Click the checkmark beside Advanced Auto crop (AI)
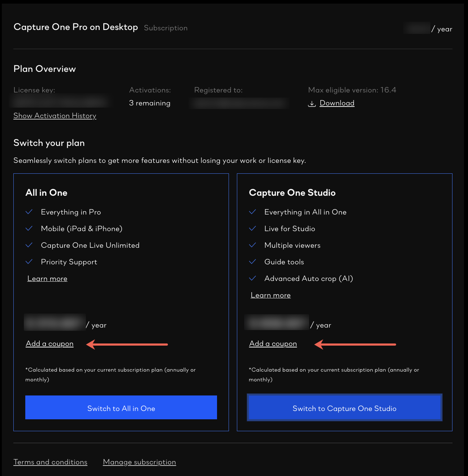 [x=253, y=278]
